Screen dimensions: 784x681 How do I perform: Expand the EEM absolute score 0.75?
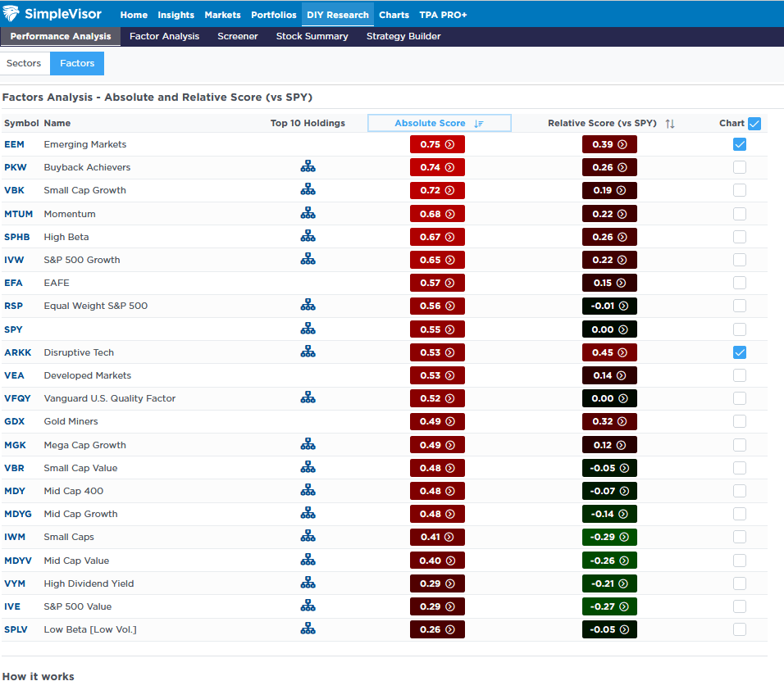tap(437, 144)
